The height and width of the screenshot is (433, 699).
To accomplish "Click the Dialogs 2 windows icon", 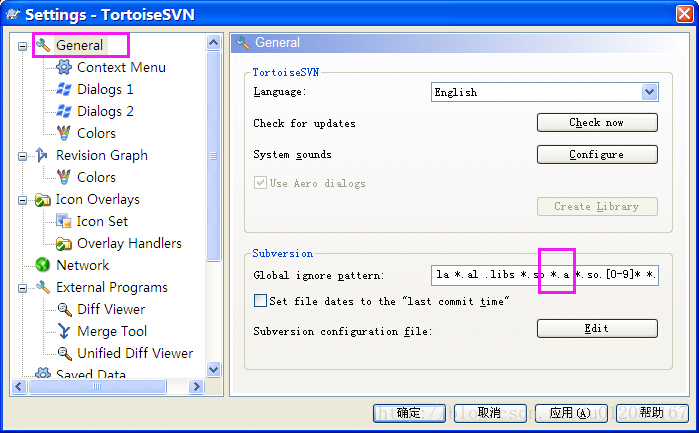I will click(64, 111).
